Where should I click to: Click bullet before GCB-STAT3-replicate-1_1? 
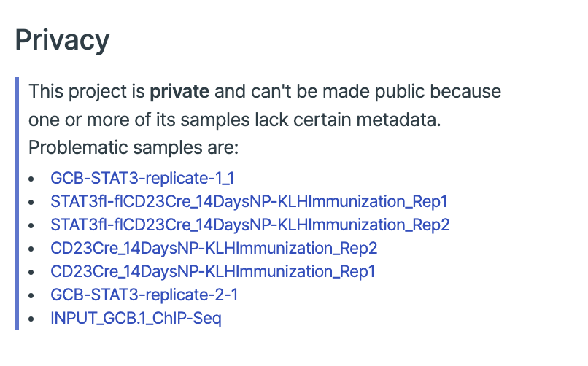[30, 178]
